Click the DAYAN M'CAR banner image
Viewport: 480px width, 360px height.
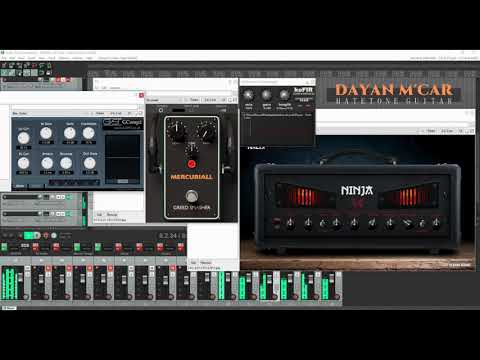[394, 94]
